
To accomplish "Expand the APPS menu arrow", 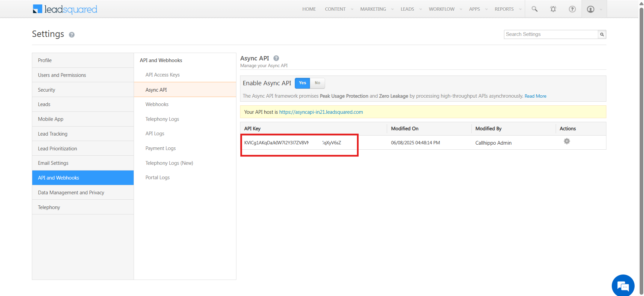I will pos(486,9).
